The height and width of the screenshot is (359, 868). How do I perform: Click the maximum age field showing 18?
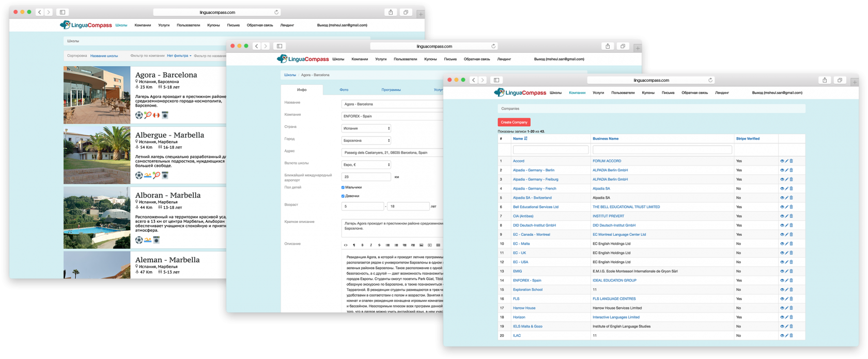(x=408, y=206)
